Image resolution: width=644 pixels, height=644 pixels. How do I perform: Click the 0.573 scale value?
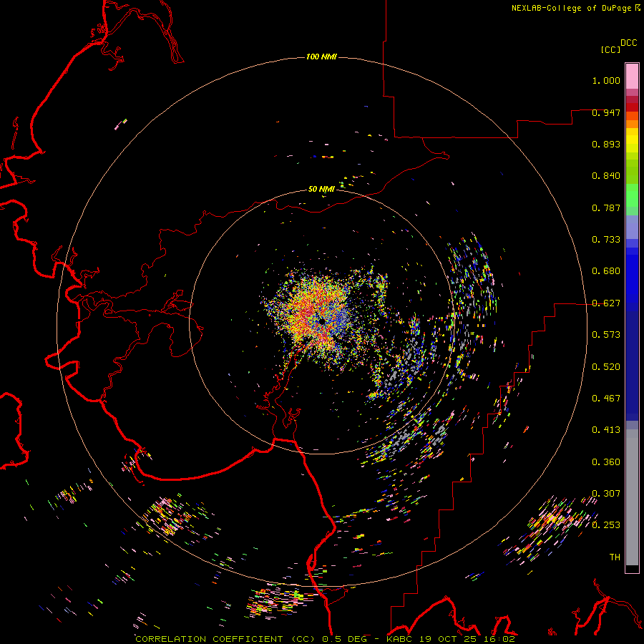pyautogui.click(x=606, y=335)
